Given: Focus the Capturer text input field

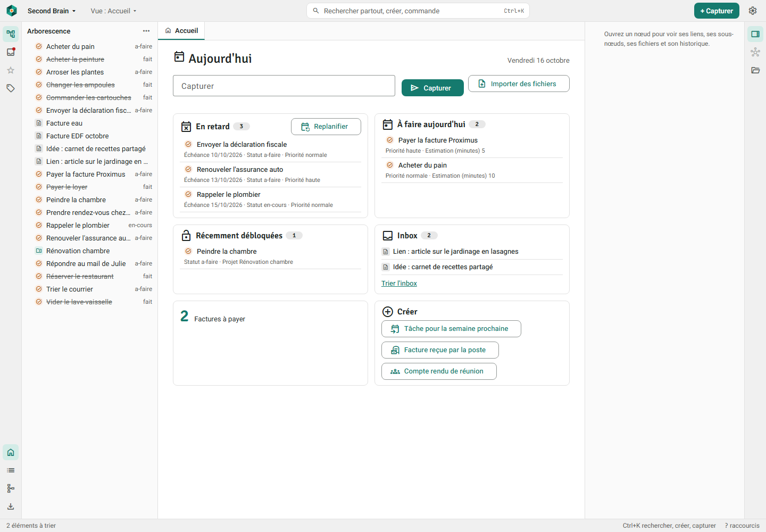Looking at the screenshot, I should coord(284,86).
